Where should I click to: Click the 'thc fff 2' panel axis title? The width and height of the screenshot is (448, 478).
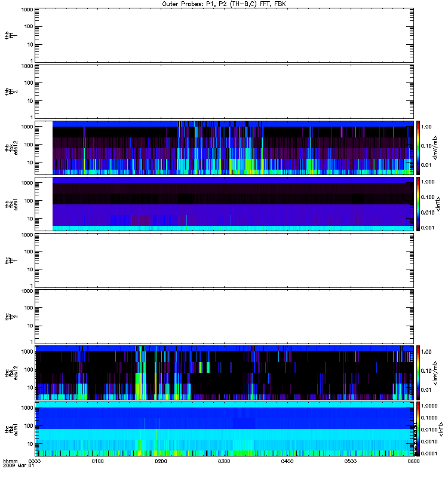coord(11,317)
